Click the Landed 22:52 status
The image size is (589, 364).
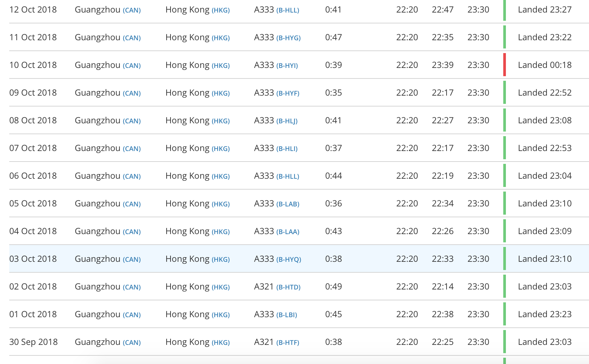coord(545,93)
